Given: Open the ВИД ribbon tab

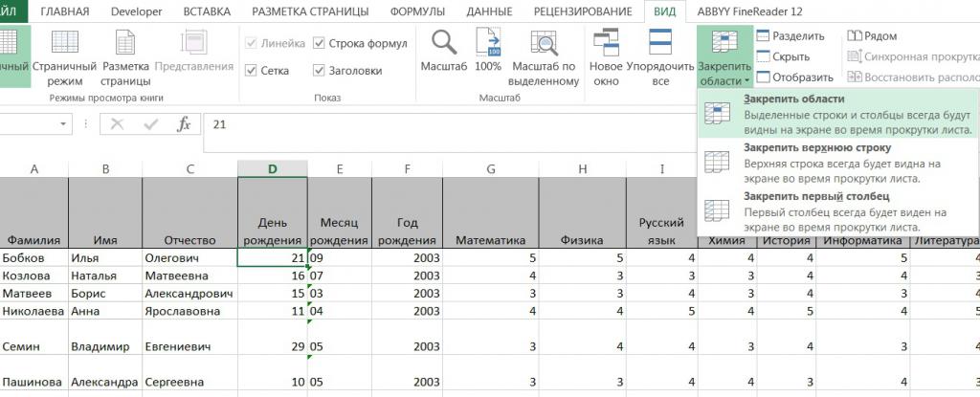Looking at the screenshot, I should click(x=664, y=11).
